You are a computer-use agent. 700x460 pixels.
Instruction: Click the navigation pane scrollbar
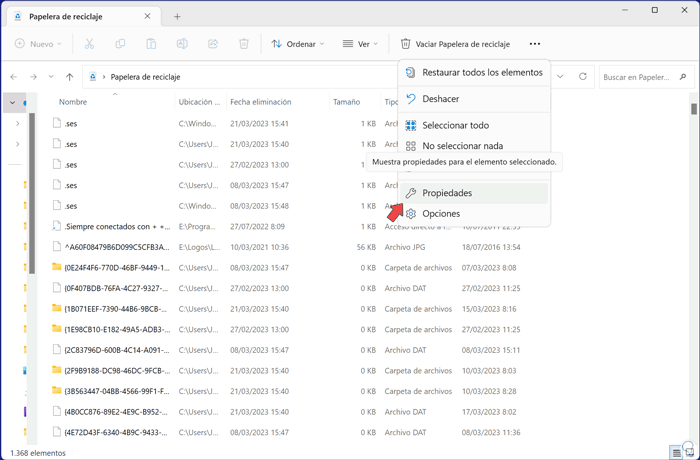coord(32,193)
